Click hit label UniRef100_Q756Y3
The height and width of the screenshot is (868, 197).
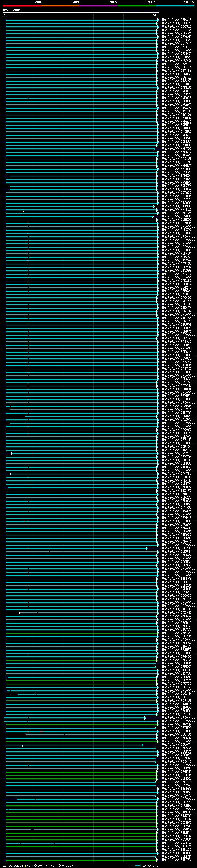[176, 796]
